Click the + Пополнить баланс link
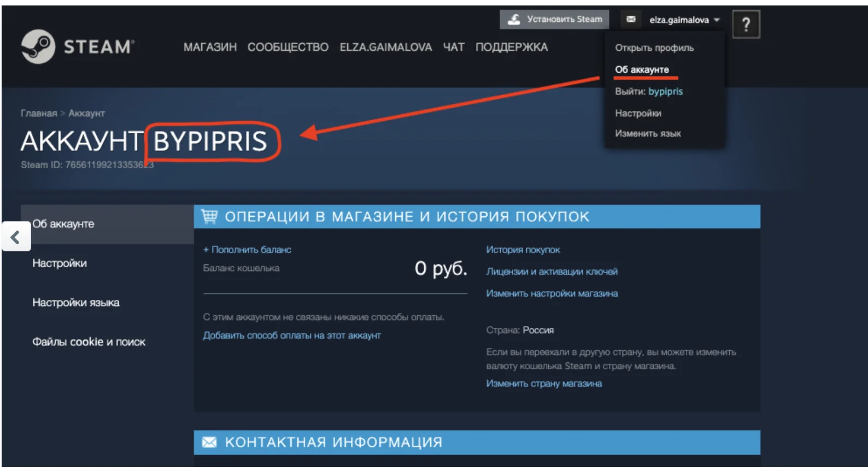Viewport: 868px width, 472px height. pyautogui.click(x=247, y=250)
